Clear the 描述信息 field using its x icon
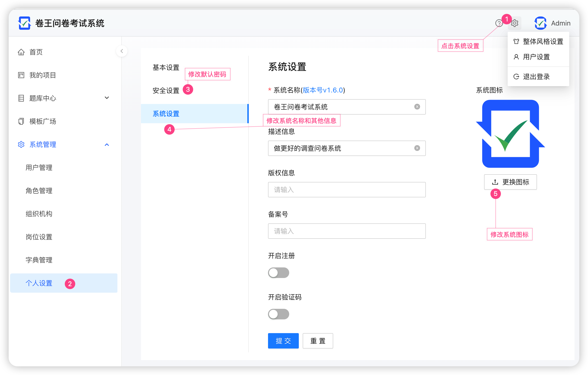 (x=417, y=148)
